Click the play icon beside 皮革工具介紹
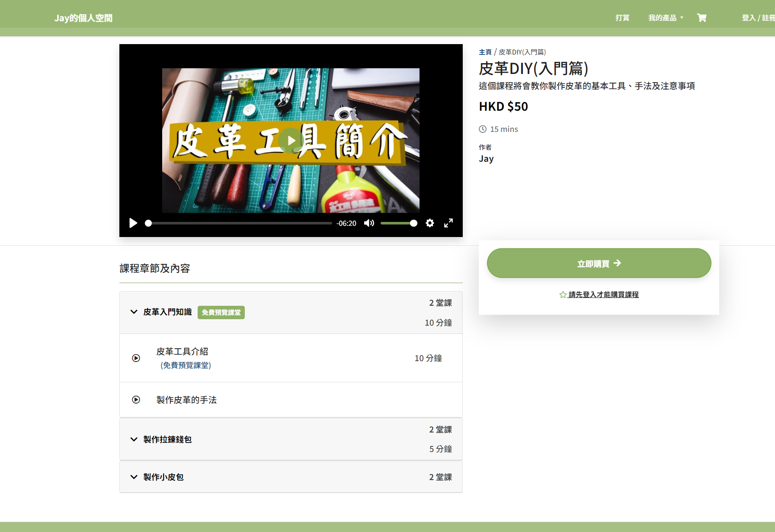The width and height of the screenshot is (775, 532). click(136, 358)
